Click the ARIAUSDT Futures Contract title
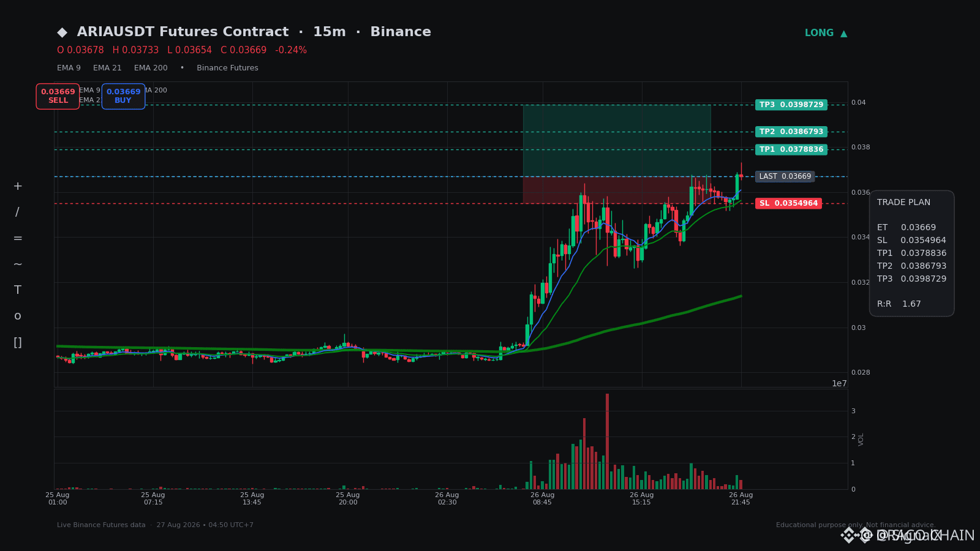 tap(183, 32)
